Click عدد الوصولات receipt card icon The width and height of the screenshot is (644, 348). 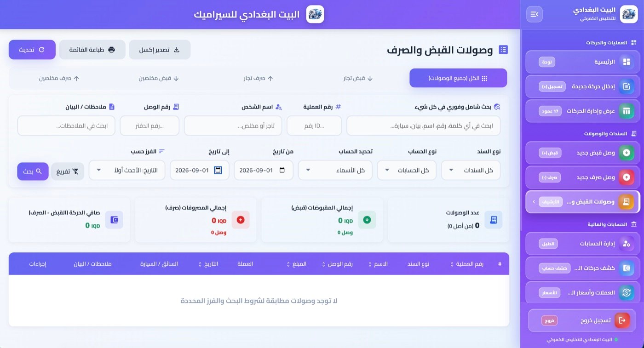[494, 220]
